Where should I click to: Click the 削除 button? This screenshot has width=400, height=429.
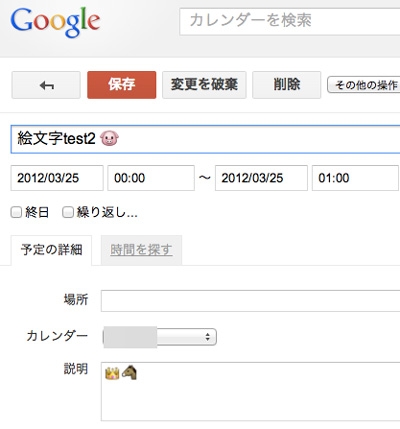287,85
